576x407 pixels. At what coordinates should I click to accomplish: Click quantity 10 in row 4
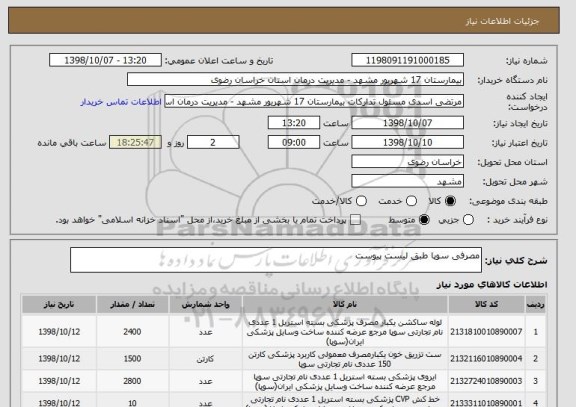pyautogui.click(x=132, y=403)
